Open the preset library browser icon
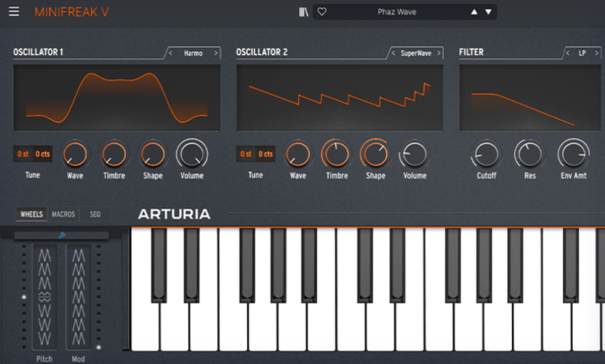This screenshot has width=605, height=364. 304,12
